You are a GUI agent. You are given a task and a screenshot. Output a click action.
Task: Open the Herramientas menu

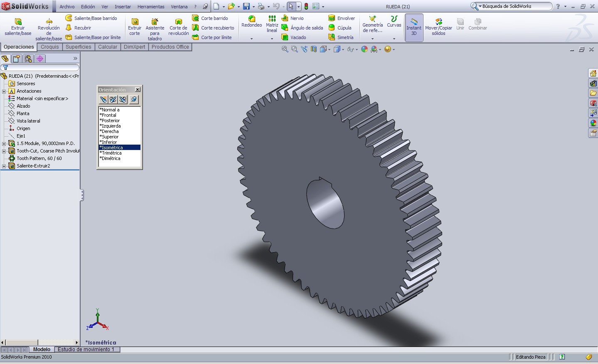[151, 7]
